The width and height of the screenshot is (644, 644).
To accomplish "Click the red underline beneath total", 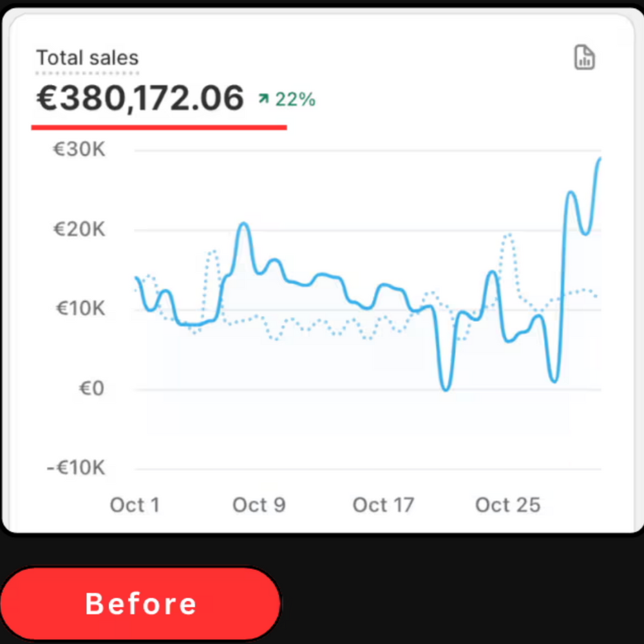I will pyautogui.click(x=159, y=128).
